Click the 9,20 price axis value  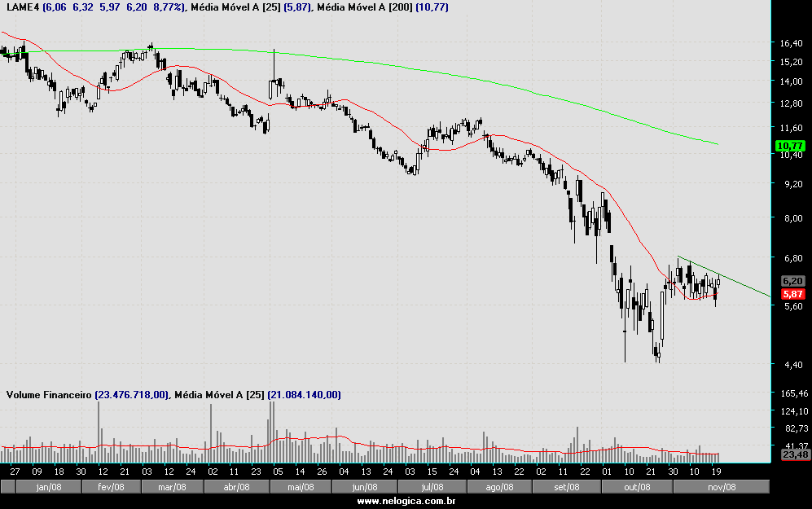793,184
